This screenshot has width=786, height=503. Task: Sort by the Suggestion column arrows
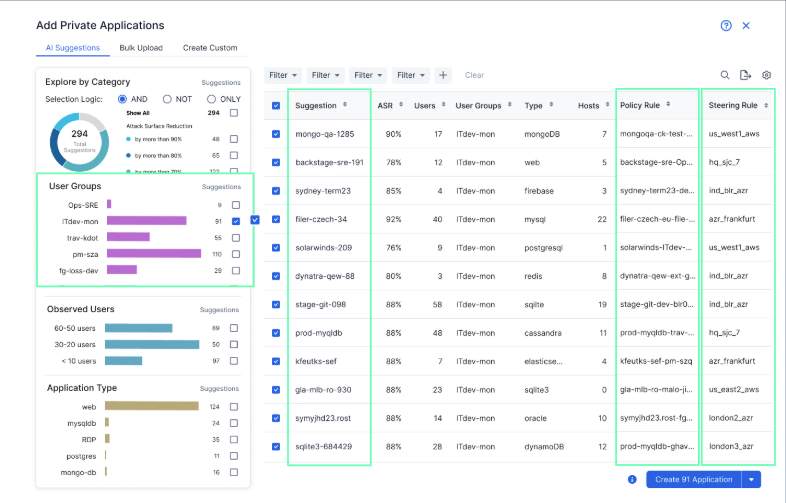[345, 105]
